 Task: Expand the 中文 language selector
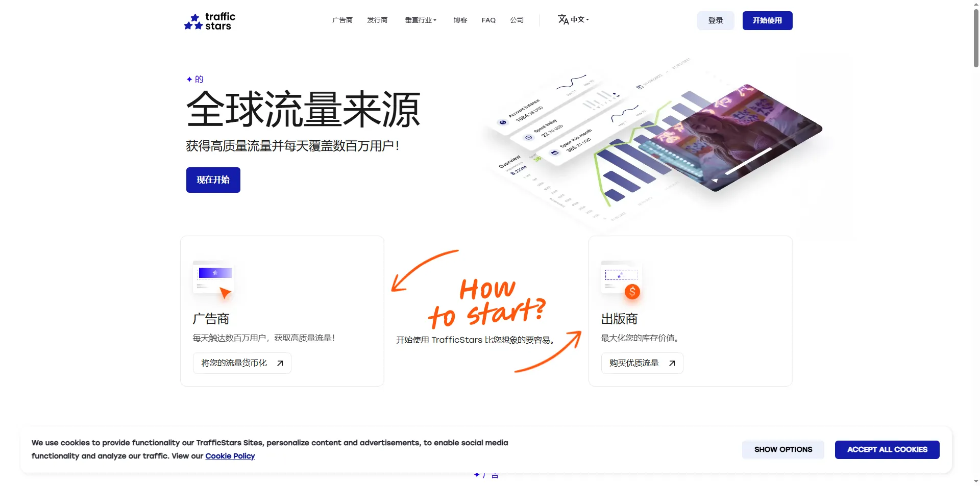tap(574, 19)
